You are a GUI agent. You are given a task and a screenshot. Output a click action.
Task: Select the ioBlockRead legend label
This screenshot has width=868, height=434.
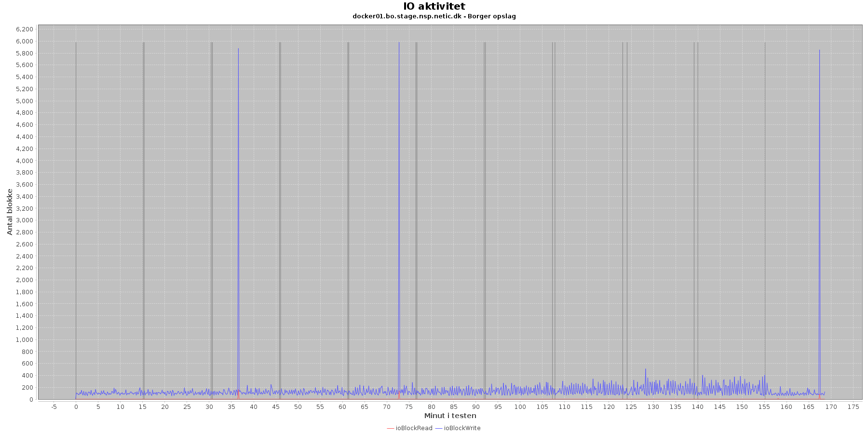[414, 428]
